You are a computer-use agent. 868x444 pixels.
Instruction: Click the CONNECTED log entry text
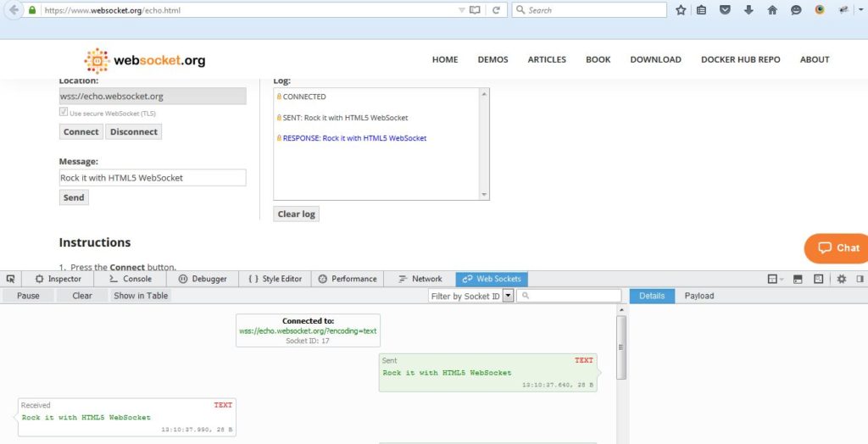304,97
